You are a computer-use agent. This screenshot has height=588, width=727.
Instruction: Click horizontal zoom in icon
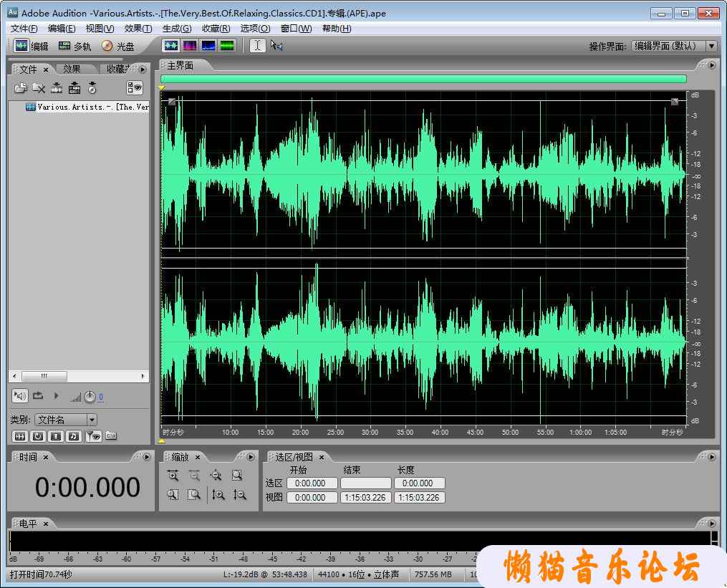click(173, 475)
